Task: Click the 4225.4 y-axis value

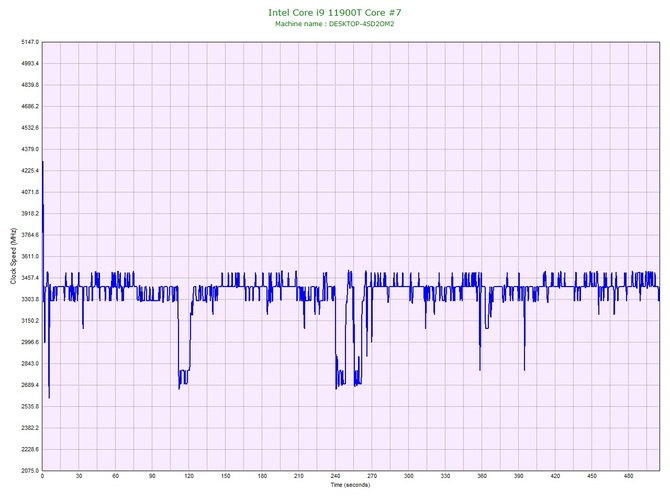Action: (x=30, y=171)
